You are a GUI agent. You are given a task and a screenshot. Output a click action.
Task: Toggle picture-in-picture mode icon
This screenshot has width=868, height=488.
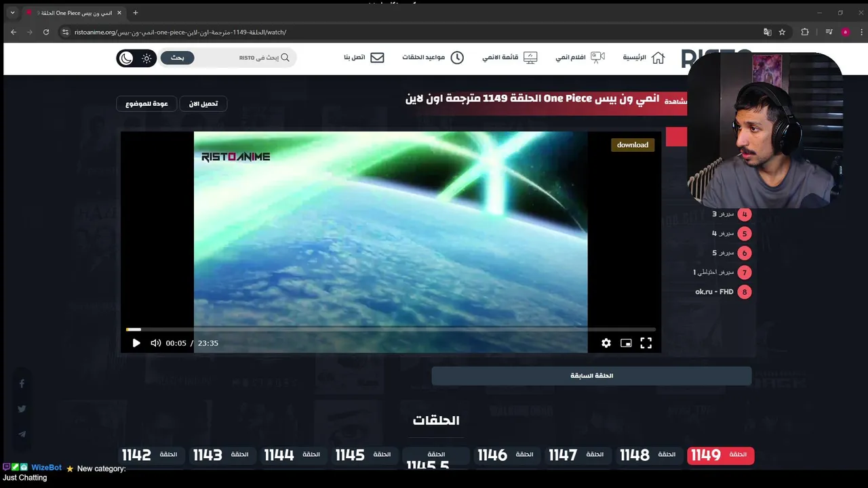tap(626, 343)
